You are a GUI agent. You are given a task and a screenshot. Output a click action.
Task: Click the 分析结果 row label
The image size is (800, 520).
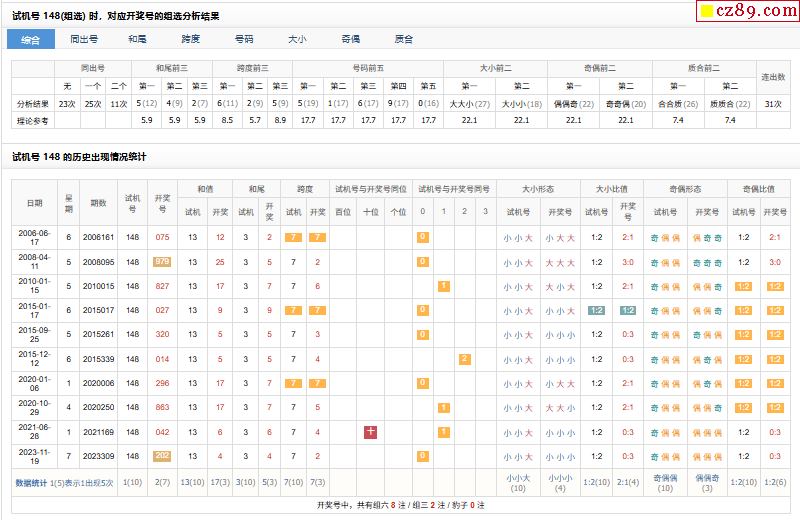tap(32, 104)
